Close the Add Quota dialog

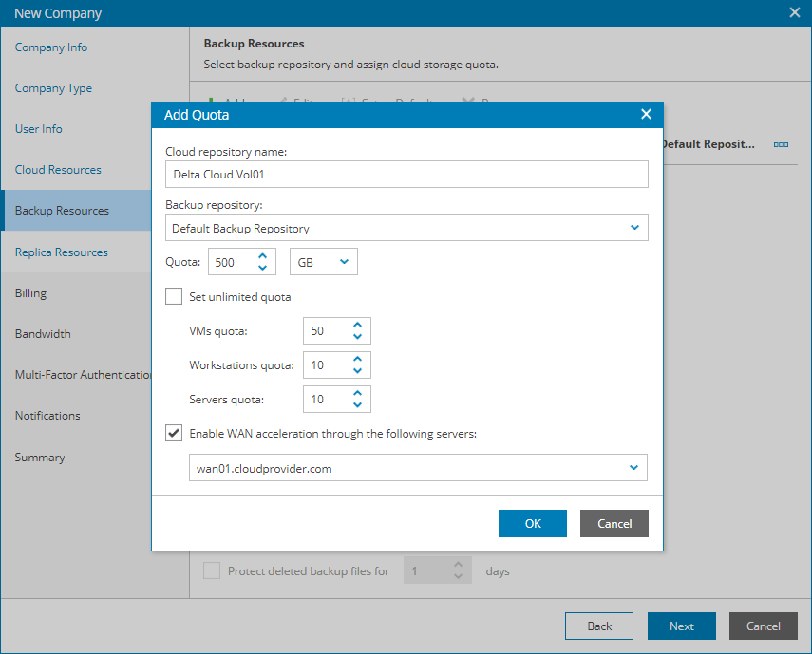[646, 114]
